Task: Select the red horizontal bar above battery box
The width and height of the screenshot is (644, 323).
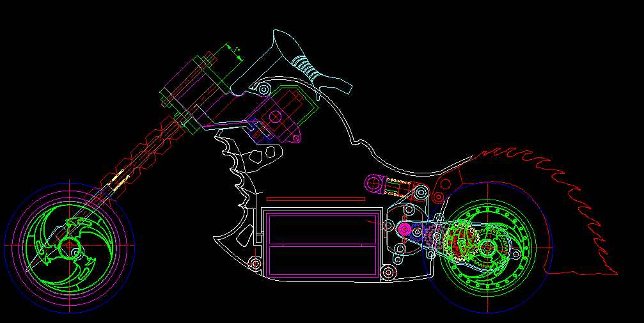Action: point(316,199)
